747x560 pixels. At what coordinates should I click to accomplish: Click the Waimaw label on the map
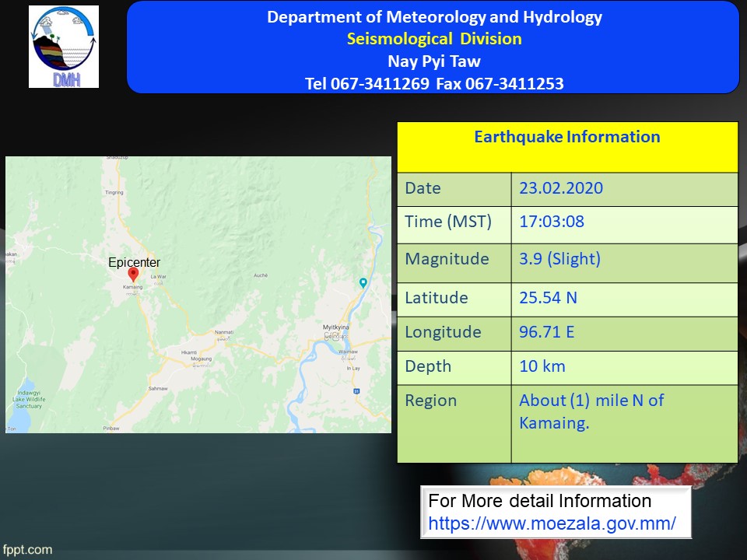tap(349, 352)
